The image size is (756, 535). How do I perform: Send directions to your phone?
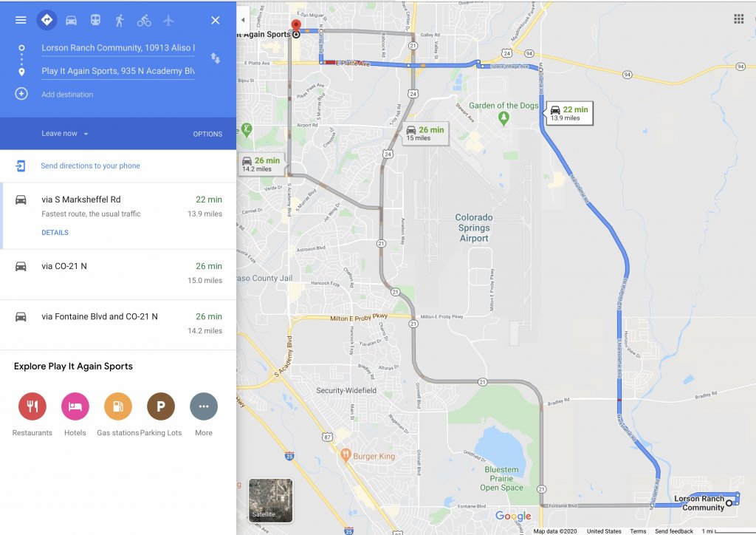[90, 166]
